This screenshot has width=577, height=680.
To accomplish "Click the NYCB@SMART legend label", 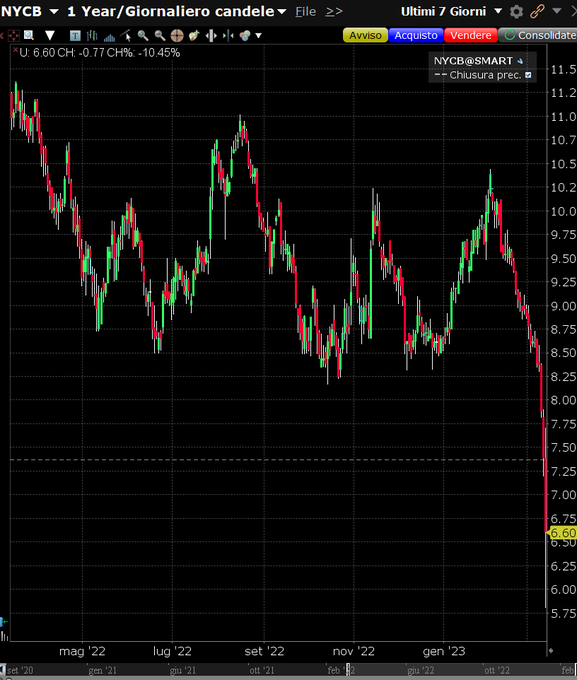I will (473, 61).
